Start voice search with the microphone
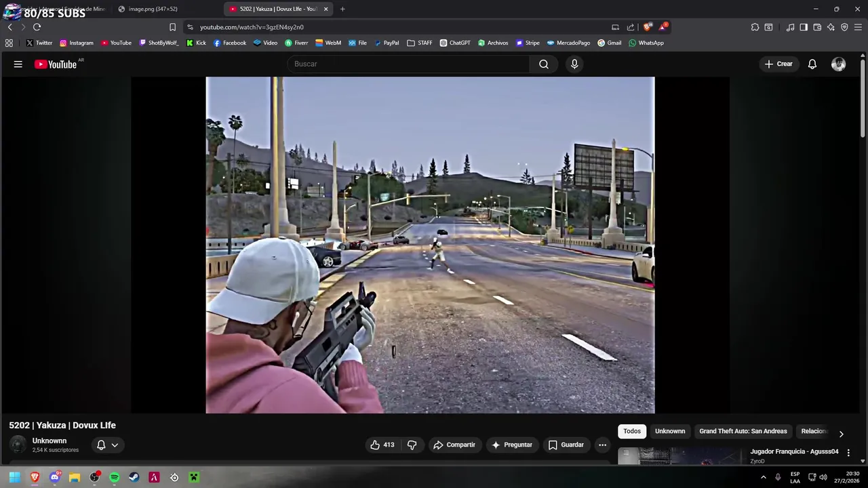 (574, 64)
